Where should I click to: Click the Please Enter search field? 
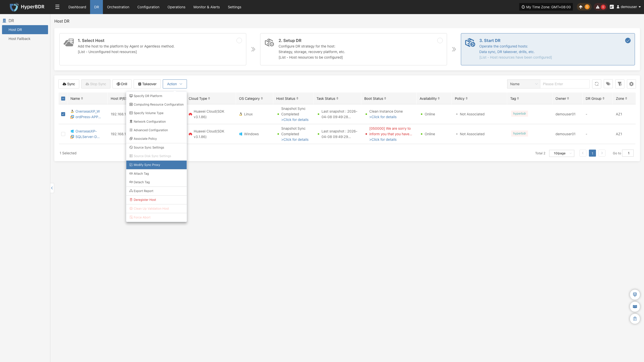pos(565,84)
